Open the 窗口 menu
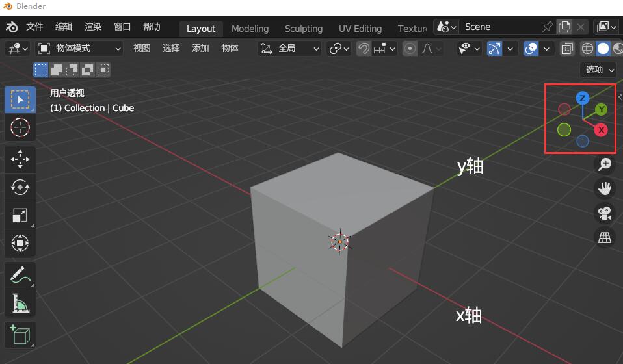 pyautogui.click(x=122, y=27)
